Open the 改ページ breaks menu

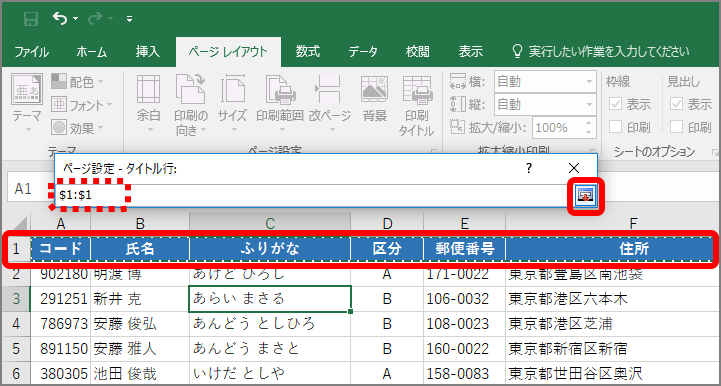pyautogui.click(x=330, y=104)
